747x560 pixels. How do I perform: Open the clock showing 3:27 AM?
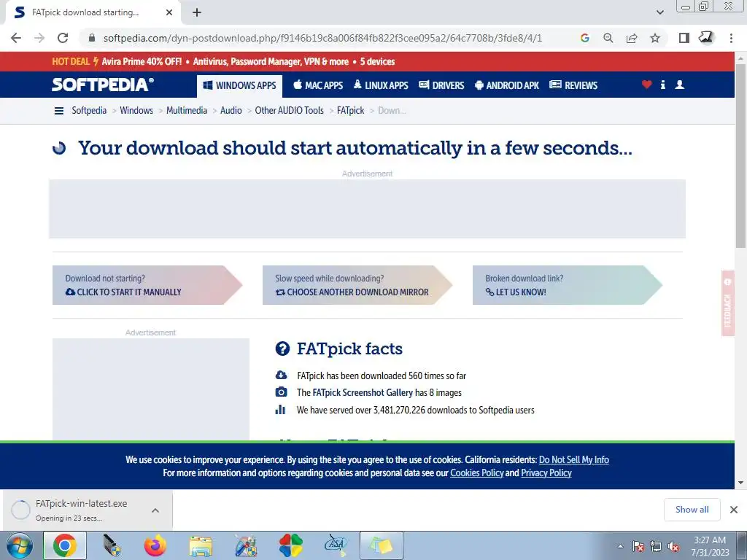click(710, 546)
